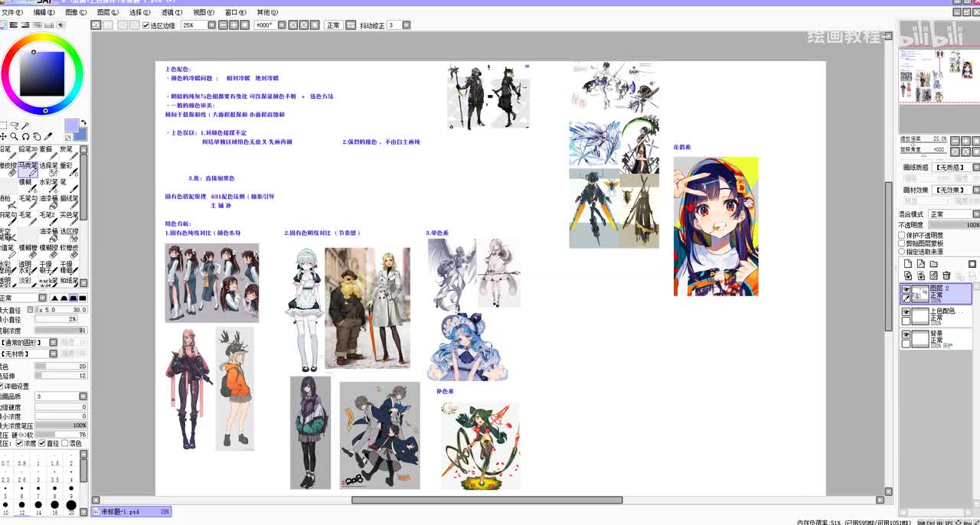Hide the 上色配色 layer eye icon
The image size is (980, 525).
tap(906, 312)
